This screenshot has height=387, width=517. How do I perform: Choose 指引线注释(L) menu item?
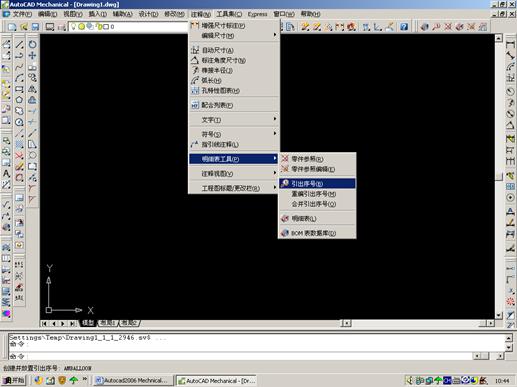(234, 144)
